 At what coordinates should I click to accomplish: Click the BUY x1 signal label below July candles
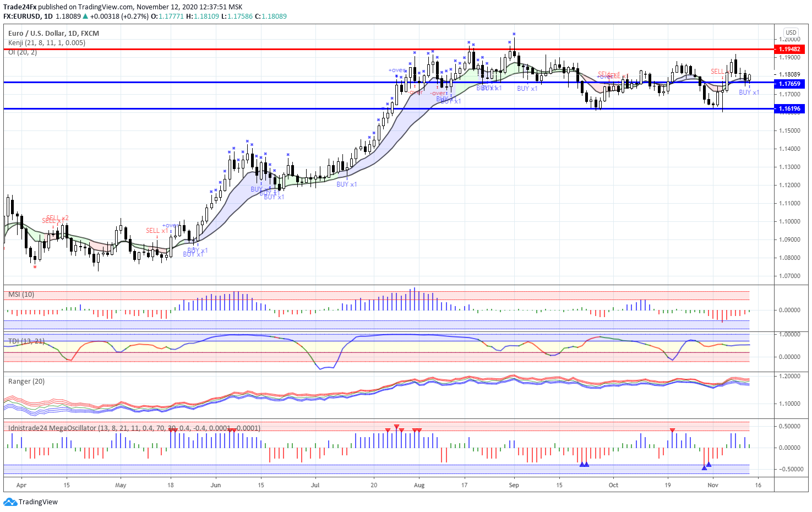click(x=347, y=184)
